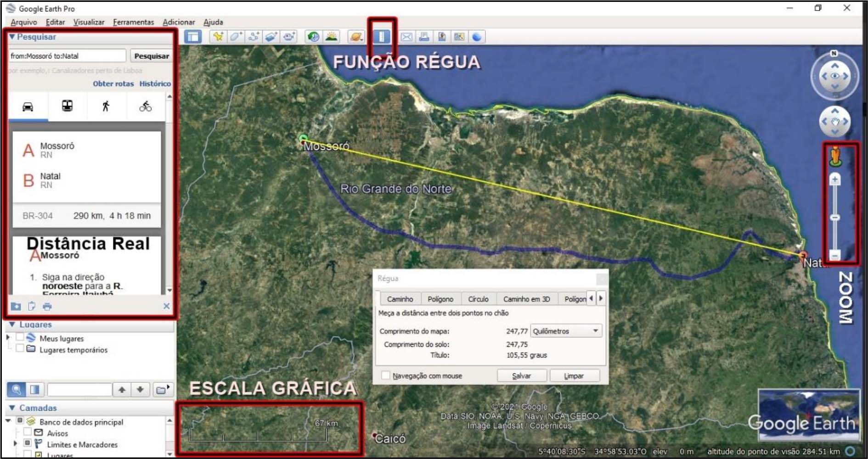Click Salvar in the Régua dialog
Screen dimensions: 868x459
522,375
